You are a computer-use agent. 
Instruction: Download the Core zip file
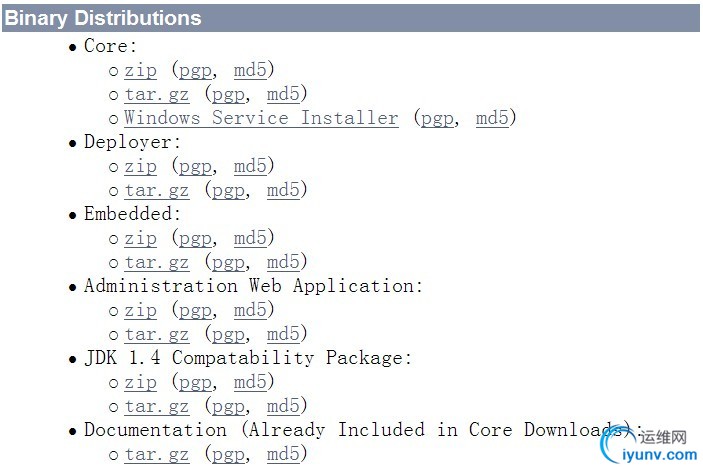coord(140,71)
